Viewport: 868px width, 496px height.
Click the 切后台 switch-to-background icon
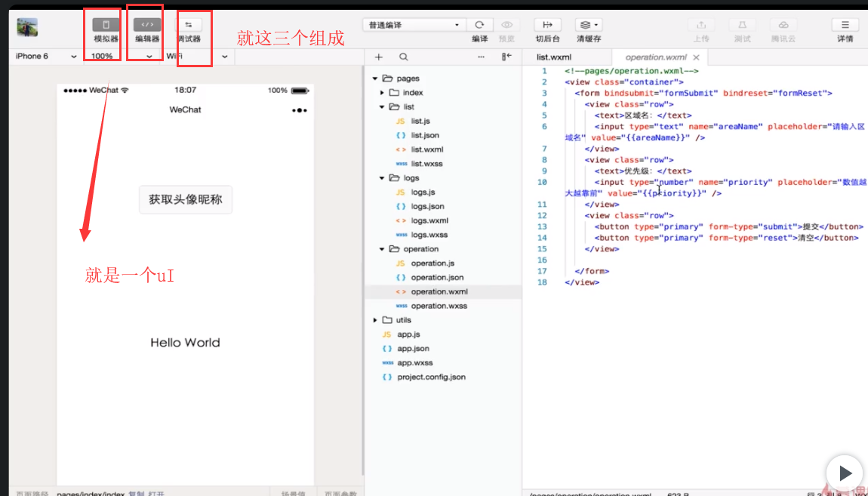(x=547, y=25)
